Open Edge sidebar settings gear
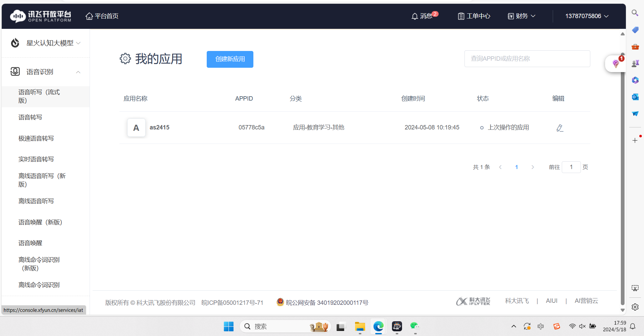The image size is (644, 336). (635, 307)
